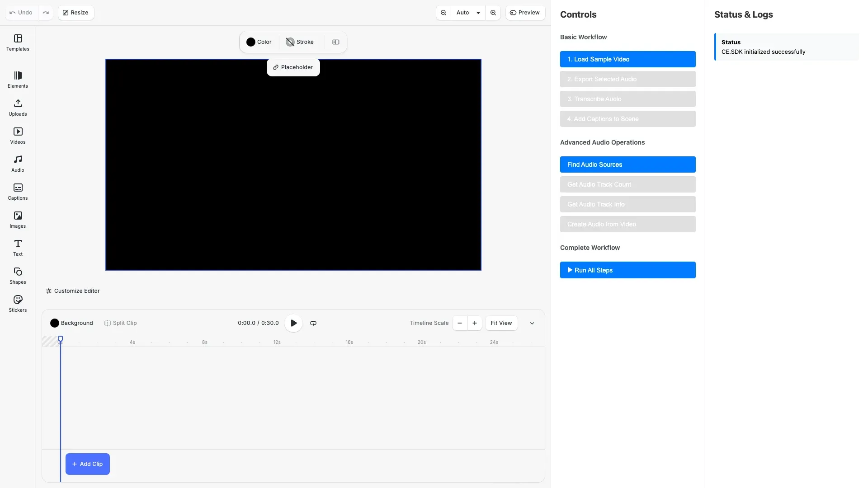
Task: Select the Text tool
Action: click(x=17, y=247)
